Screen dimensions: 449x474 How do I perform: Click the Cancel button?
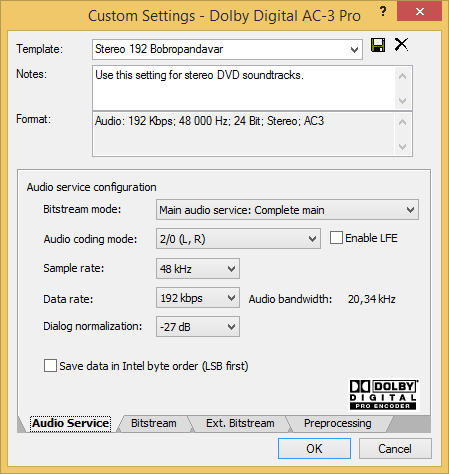pos(395,449)
